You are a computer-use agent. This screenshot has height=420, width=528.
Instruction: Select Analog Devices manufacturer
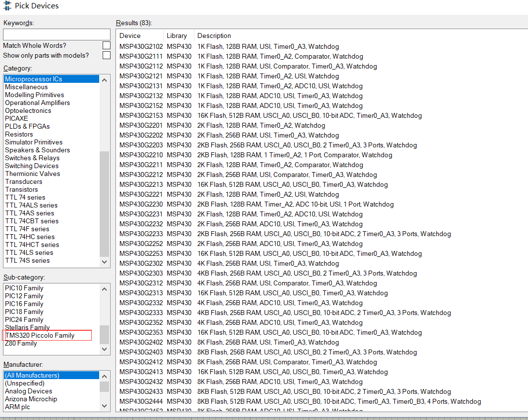pos(28,391)
